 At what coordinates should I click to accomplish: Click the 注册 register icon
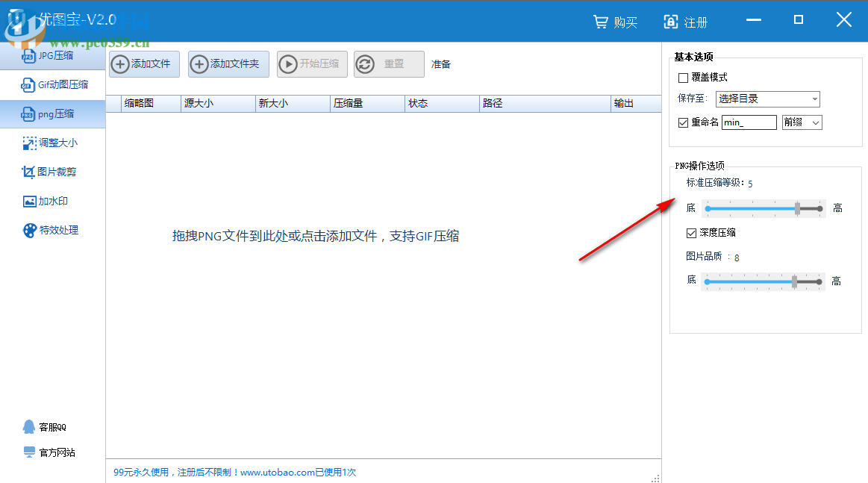pos(670,22)
